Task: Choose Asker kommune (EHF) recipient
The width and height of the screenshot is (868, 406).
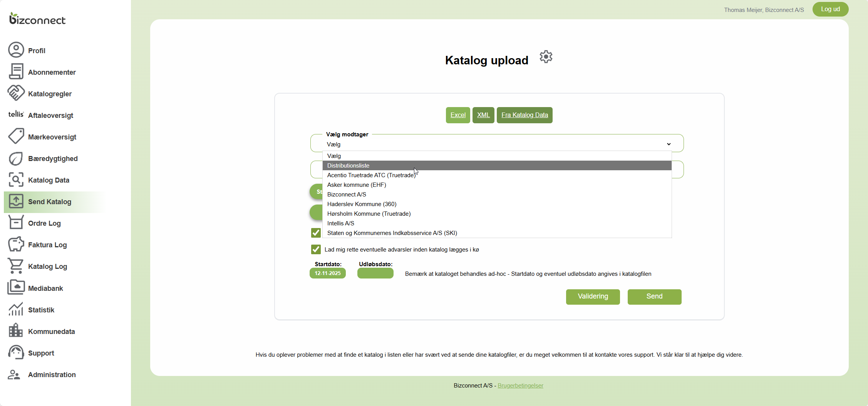Action: pos(497,185)
